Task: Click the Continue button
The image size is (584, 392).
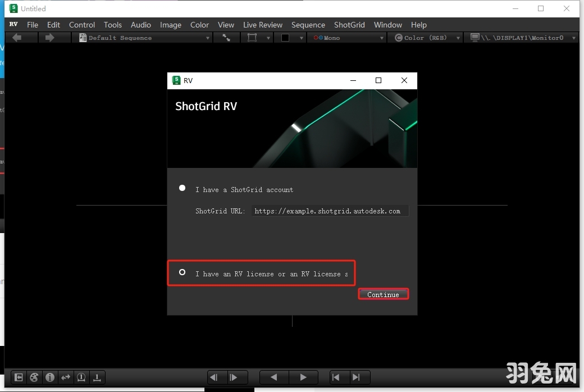Action: point(383,294)
